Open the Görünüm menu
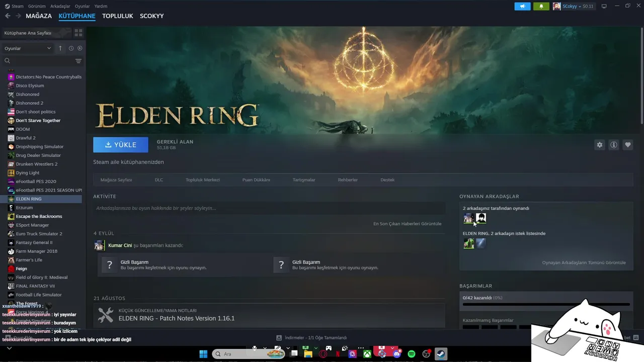Viewport: 644px width, 362px height. click(x=37, y=6)
